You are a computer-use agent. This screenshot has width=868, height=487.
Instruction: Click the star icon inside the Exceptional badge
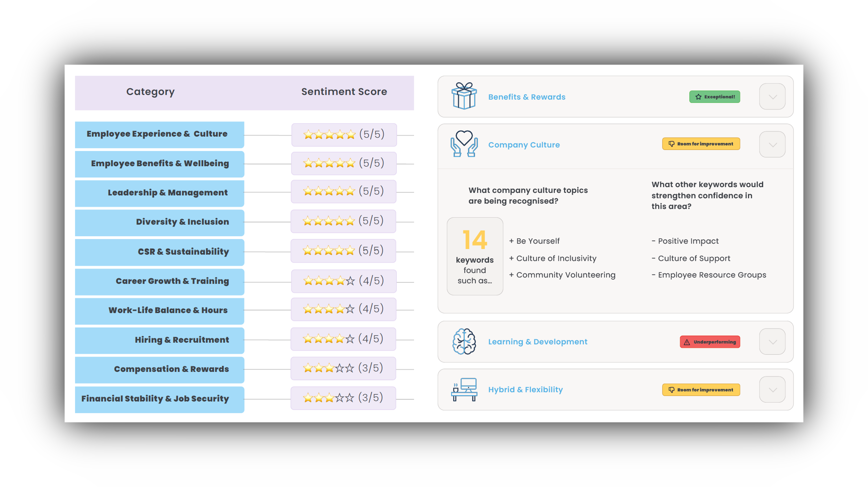pyautogui.click(x=698, y=97)
